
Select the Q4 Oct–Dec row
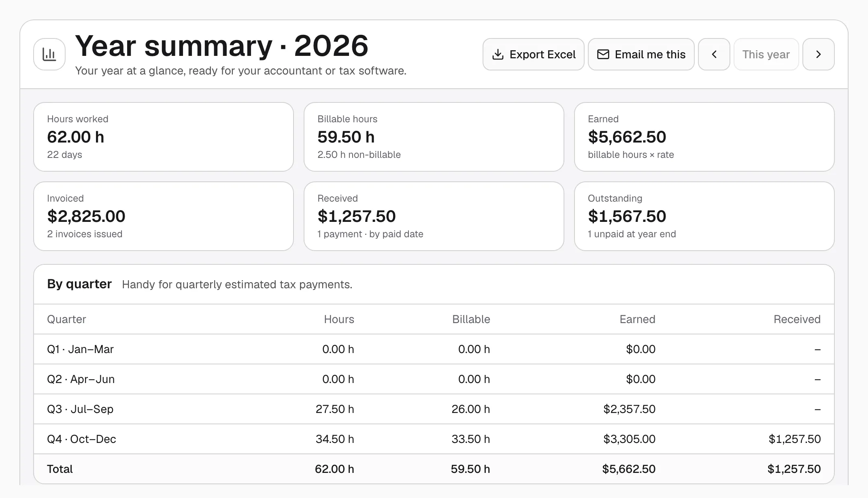click(x=434, y=439)
